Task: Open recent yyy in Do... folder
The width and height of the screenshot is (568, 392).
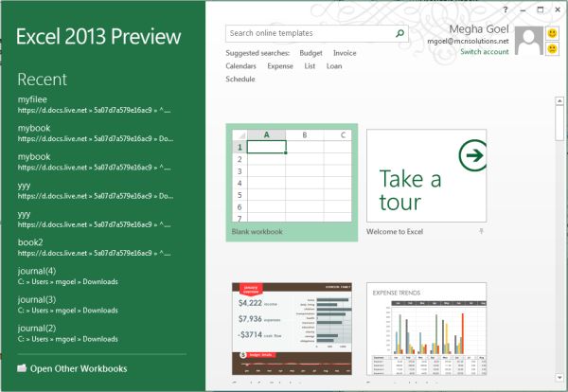Action: pyautogui.click(x=96, y=190)
